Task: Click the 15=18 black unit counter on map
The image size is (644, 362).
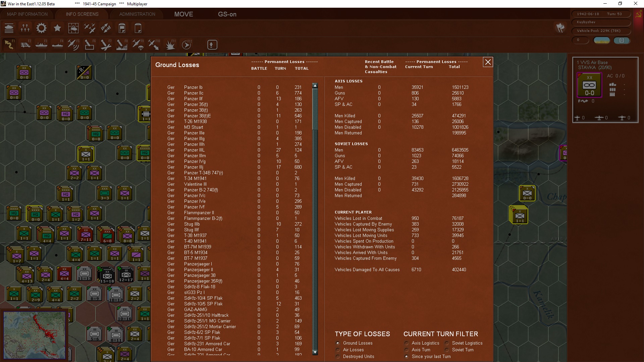Action: click(107, 276)
